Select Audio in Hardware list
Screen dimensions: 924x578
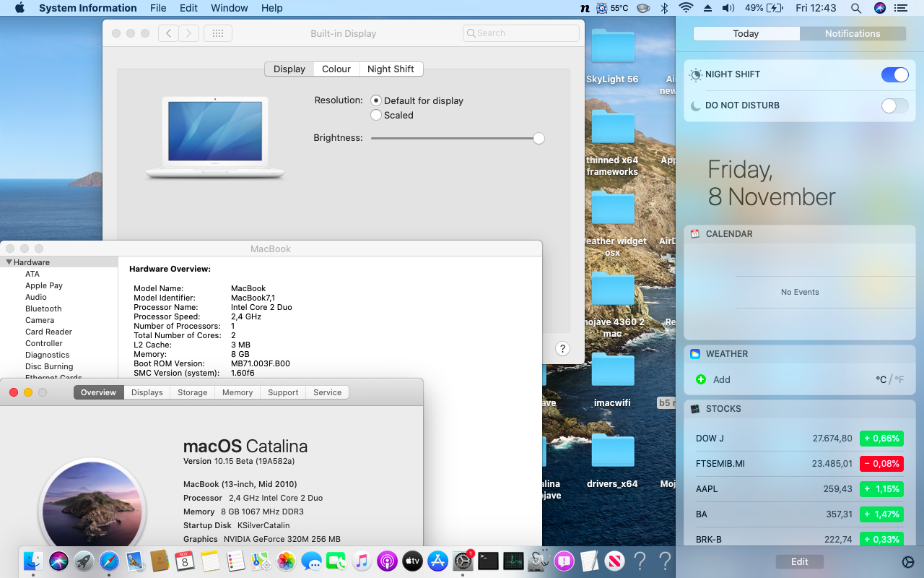(x=36, y=297)
